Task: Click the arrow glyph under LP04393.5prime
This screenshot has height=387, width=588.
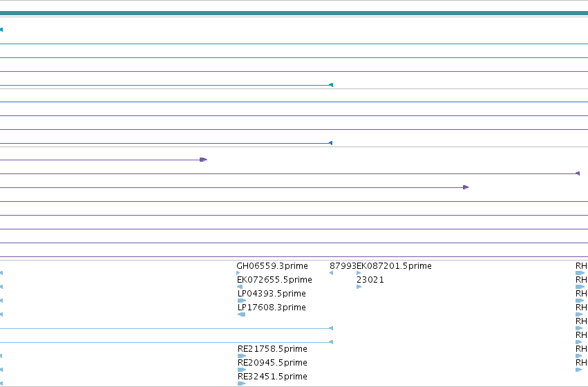Action: point(242,301)
